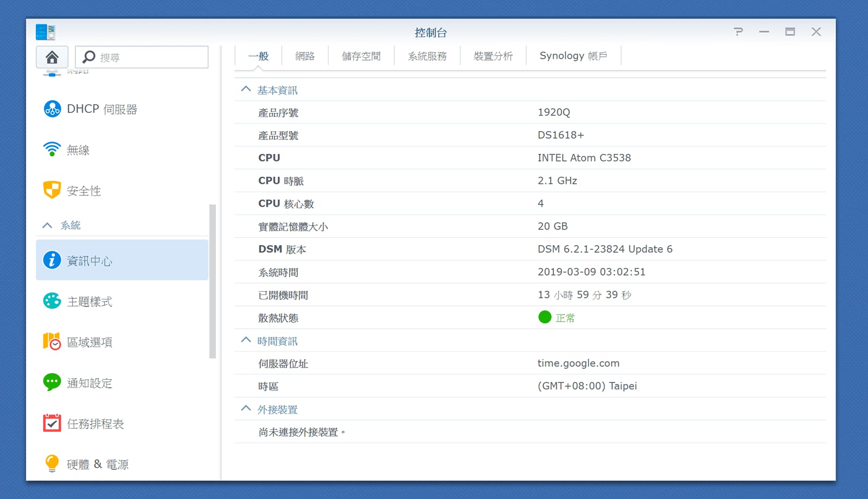Select DSM 6.2.1-23824 Update 6 text
Image resolution: width=868 pixels, height=499 pixels.
point(605,249)
